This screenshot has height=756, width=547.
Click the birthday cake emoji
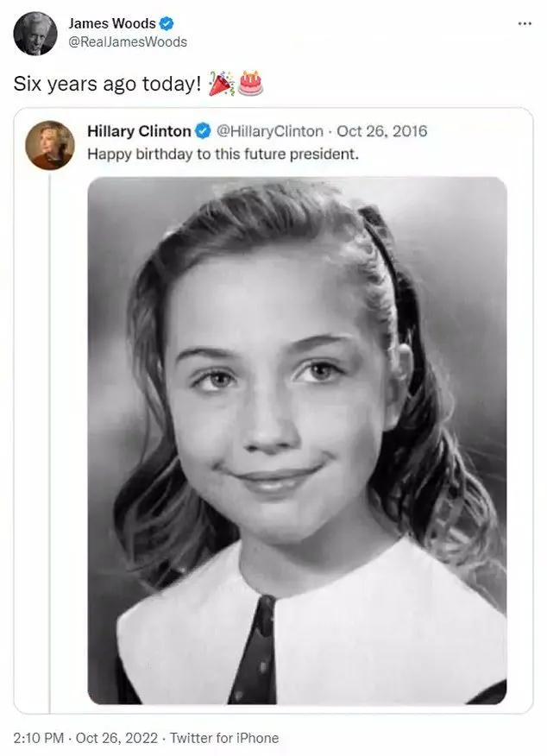(x=251, y=84)
